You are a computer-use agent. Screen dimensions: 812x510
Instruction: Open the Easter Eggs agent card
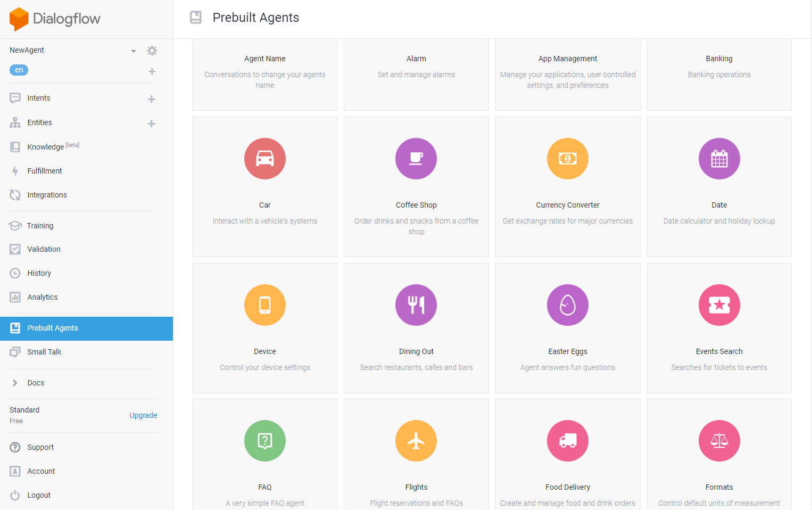567,328
